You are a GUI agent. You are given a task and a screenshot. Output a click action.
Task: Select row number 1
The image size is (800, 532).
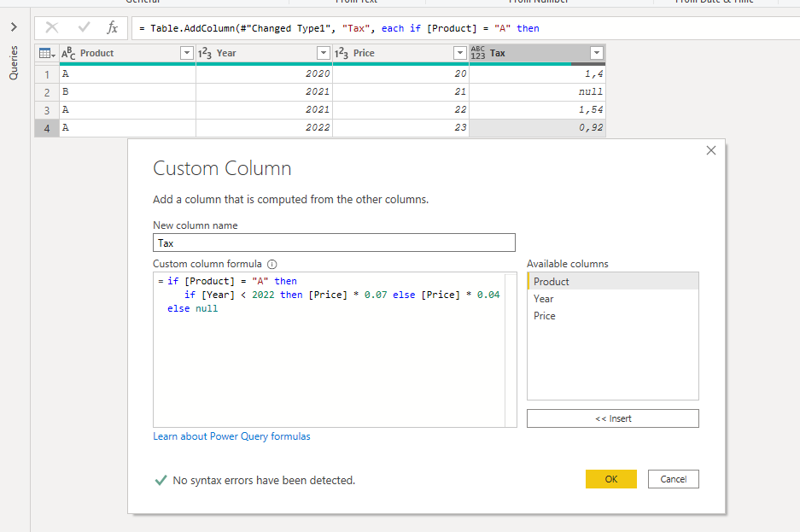click(47, 74)
